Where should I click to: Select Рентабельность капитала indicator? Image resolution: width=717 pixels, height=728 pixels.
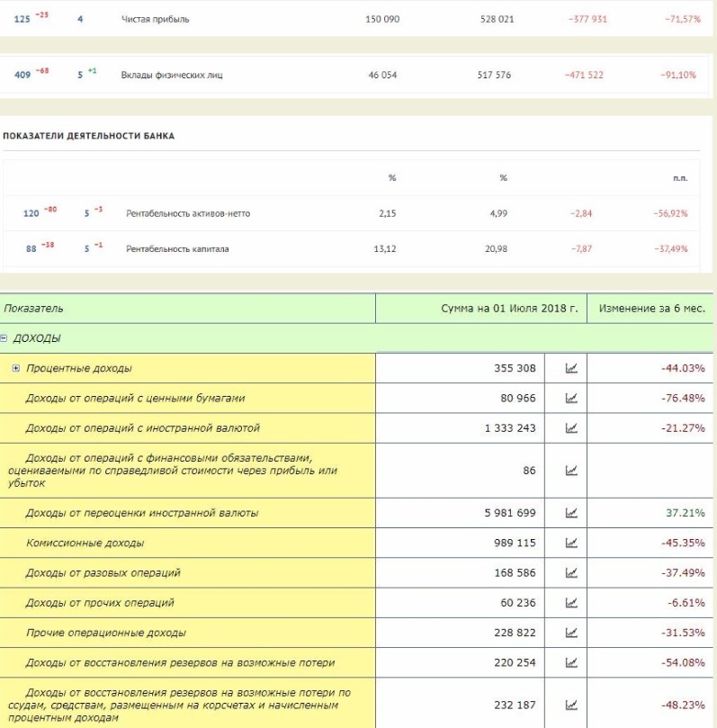(x=177, y=249)
